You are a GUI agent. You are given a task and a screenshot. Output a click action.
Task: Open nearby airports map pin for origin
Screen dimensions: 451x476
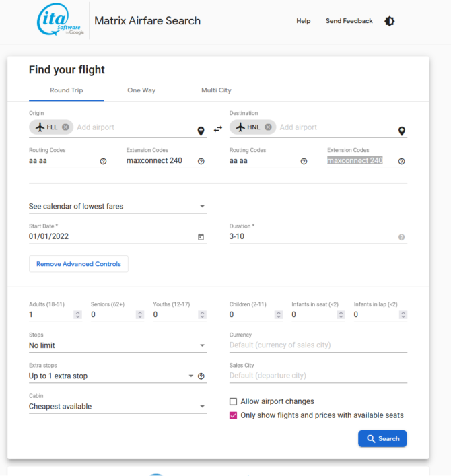click(201, 131)
